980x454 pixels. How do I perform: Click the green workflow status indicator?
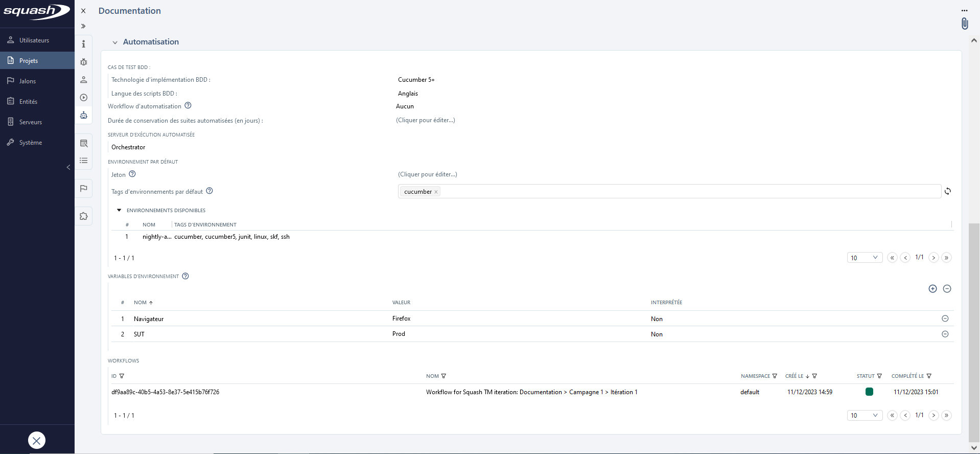pos(869,392)
